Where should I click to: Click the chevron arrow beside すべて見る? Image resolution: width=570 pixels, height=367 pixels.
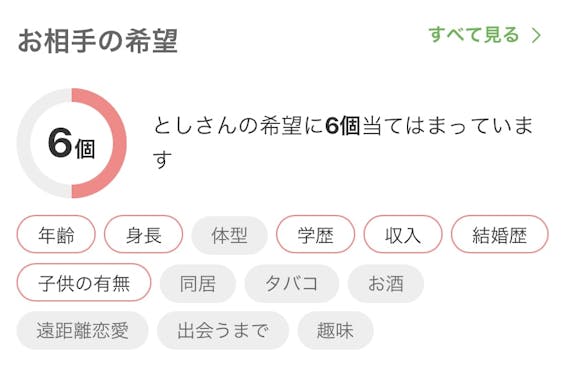pyautogui.click(x=537, y=36)
